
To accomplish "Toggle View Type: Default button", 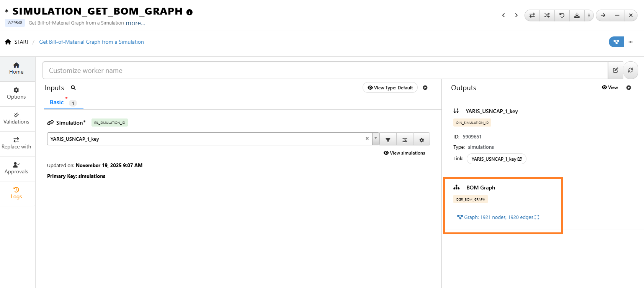I will 390,88.
